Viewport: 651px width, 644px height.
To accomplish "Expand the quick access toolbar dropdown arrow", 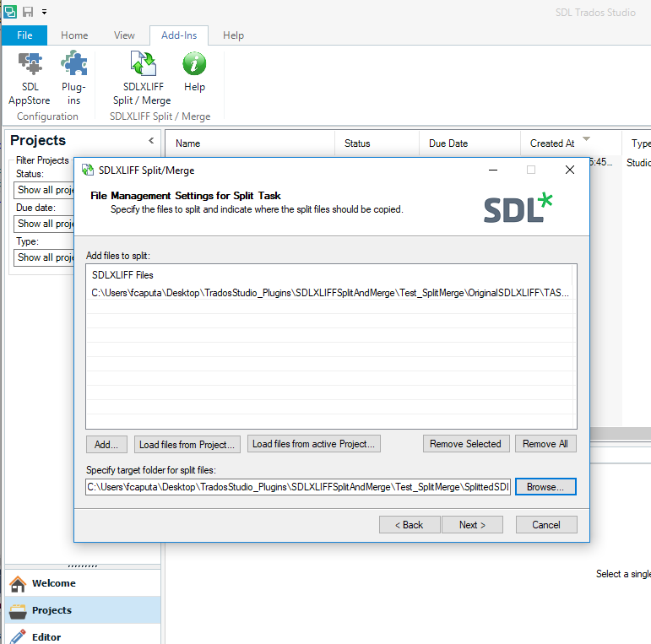I will pyautogui.click(x=44, y=12).
